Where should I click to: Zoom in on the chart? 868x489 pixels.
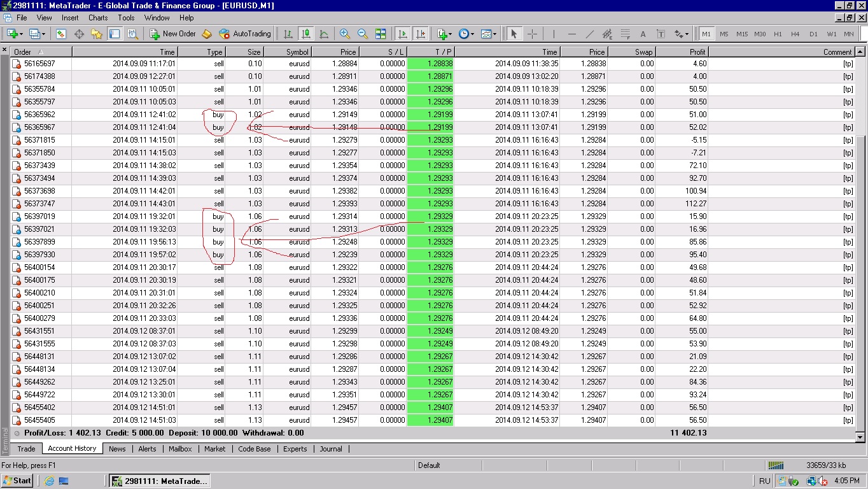point(345,34)
